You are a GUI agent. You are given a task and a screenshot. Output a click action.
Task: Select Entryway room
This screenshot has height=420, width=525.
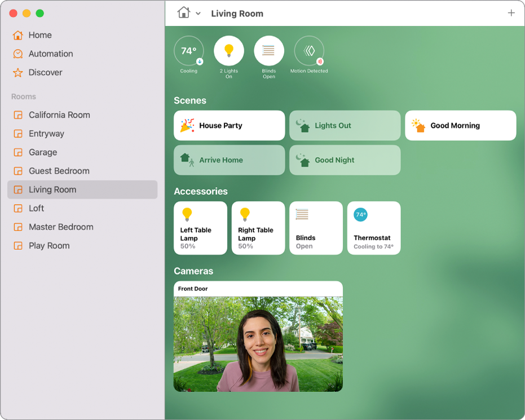pos(82,134)
